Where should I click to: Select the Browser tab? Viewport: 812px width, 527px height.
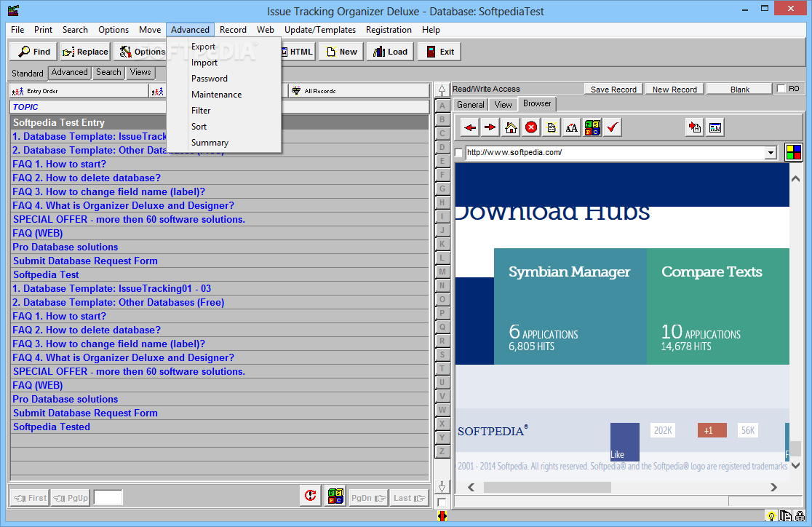point(537,103)
